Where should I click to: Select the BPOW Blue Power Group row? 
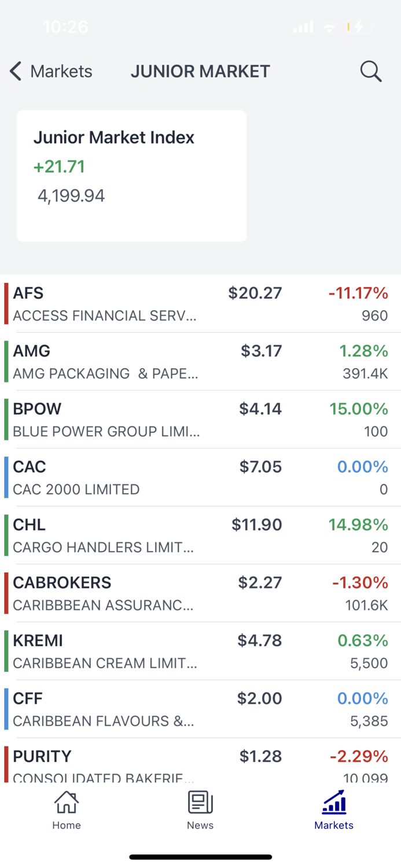click(x=200, y=419)
